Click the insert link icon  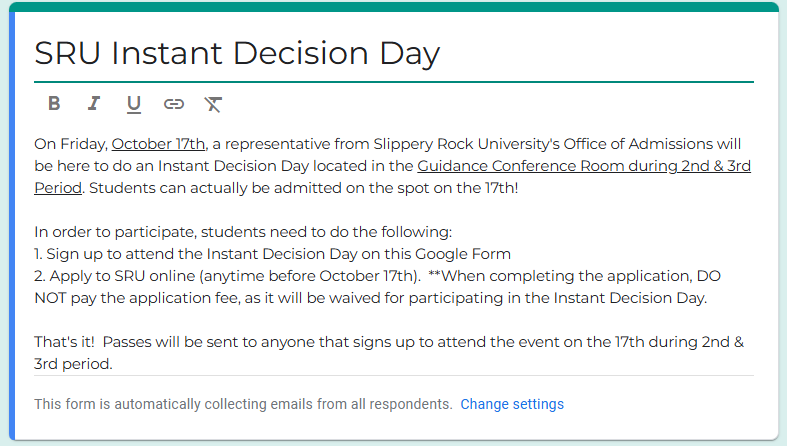tap(174, 103)
